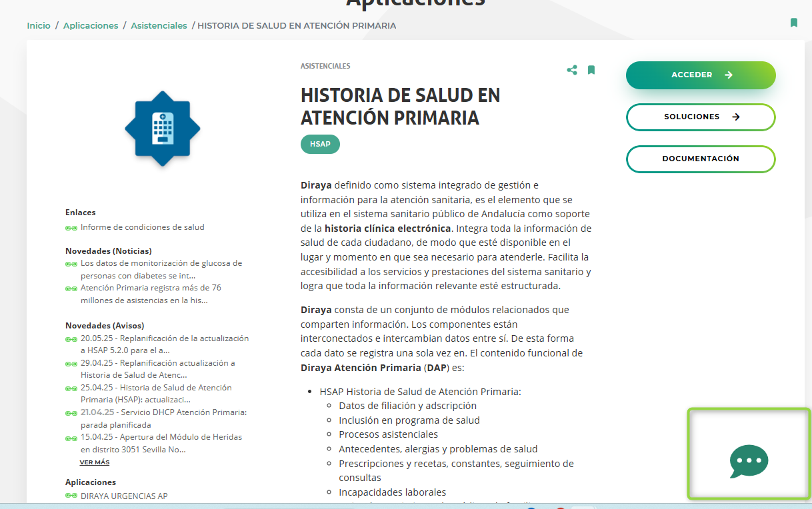812x509 pixels.
Task: Bookmark this application via header bookmark icon
Action: pos(591,70)
